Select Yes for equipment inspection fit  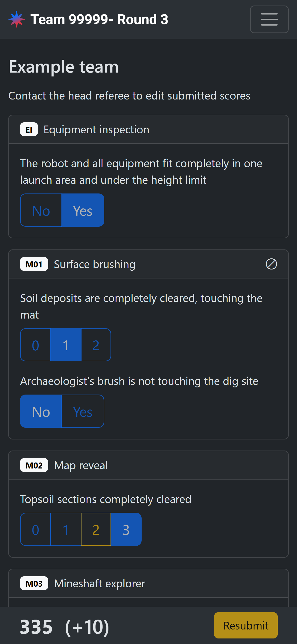[x=83, y=210]
